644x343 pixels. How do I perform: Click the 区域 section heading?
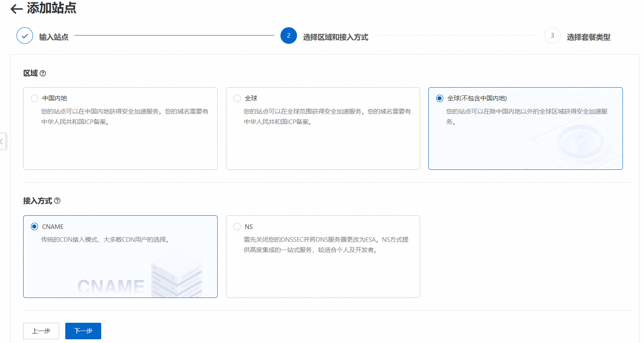(31, 74)
